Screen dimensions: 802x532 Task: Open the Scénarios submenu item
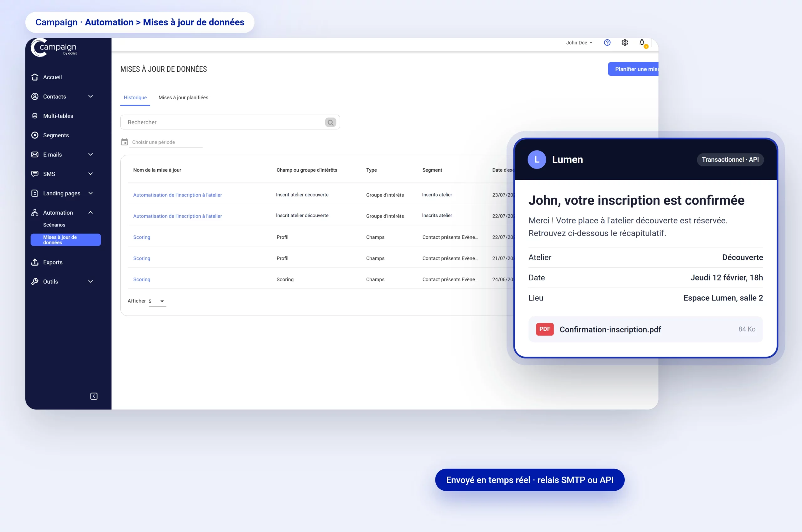(54, 225)
